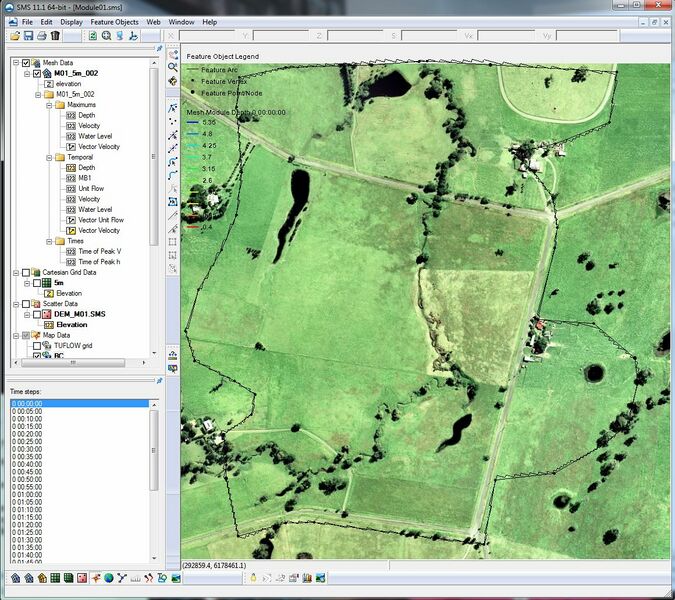The height and width of the screenshot is (600, 675).
Task: Uncheck the Mesh Data checkbox
Action: pos(27,62)
